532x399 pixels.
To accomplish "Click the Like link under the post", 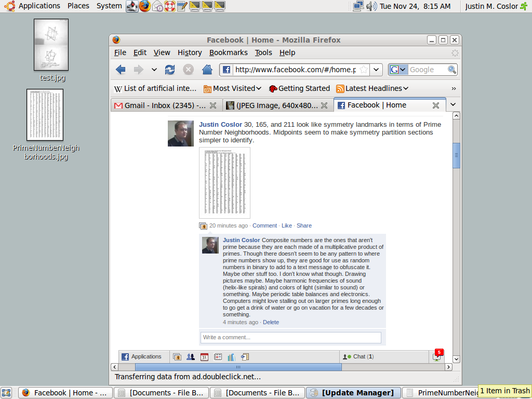I will [287, 225].
